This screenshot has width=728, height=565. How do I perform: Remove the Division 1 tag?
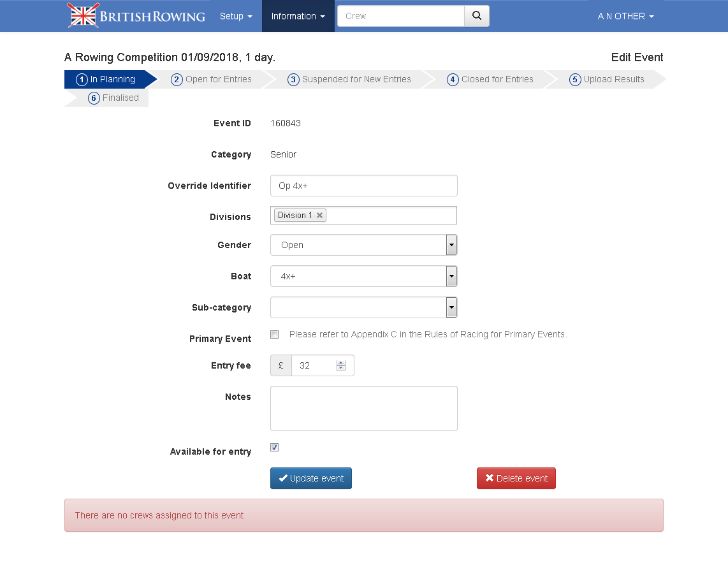pos(320,216)
